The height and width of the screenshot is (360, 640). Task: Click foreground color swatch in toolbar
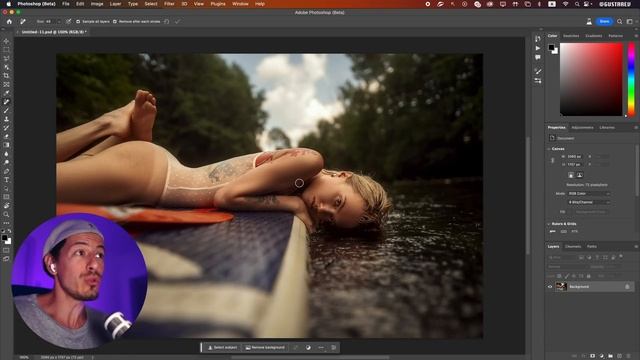tap(4, 238)
